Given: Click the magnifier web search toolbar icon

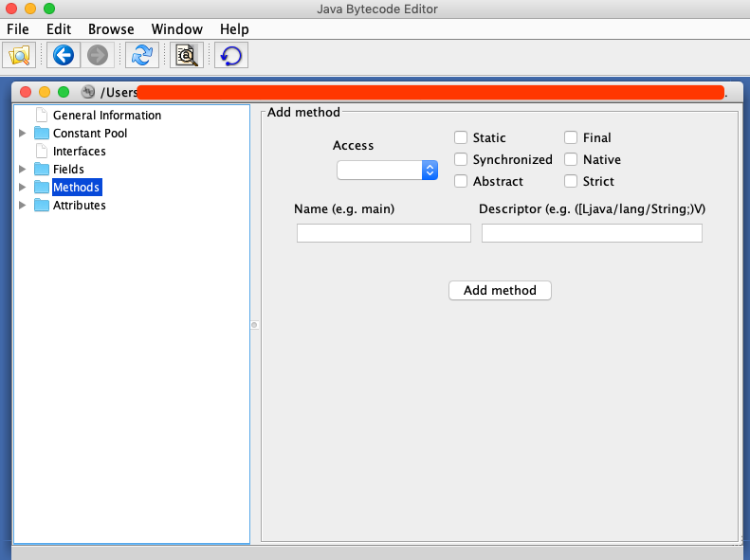Looking at the screenshot, I should 187,56.
